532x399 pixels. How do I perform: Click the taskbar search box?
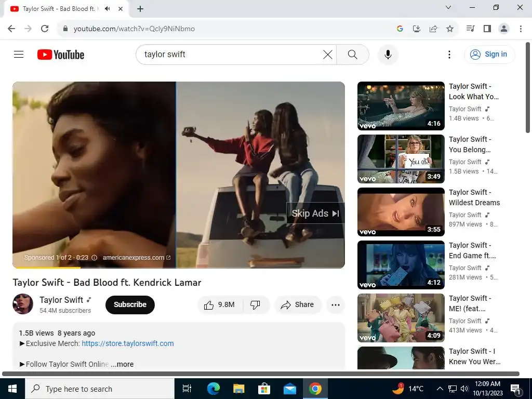tap(99, 389)
